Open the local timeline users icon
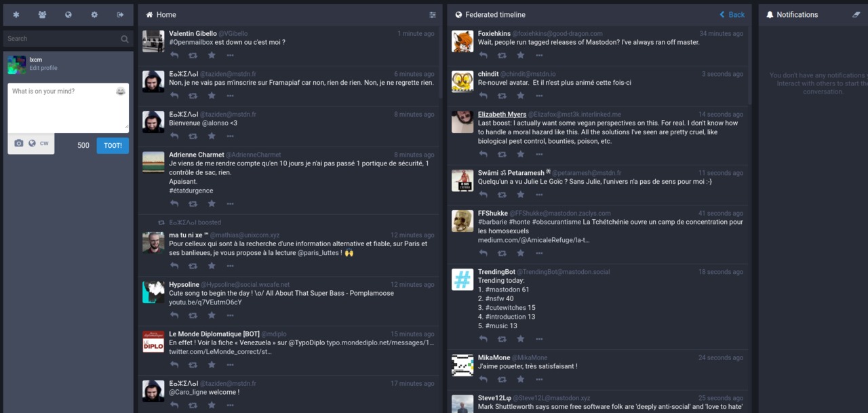The height and width of the screenshot is (413, 868). 42,14
